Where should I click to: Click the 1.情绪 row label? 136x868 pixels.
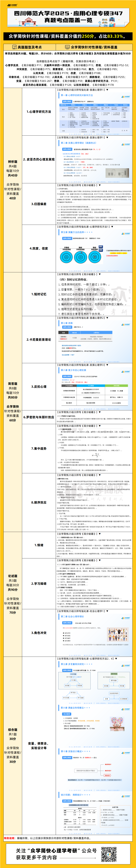pyautogui.click(x=39, y=545)
